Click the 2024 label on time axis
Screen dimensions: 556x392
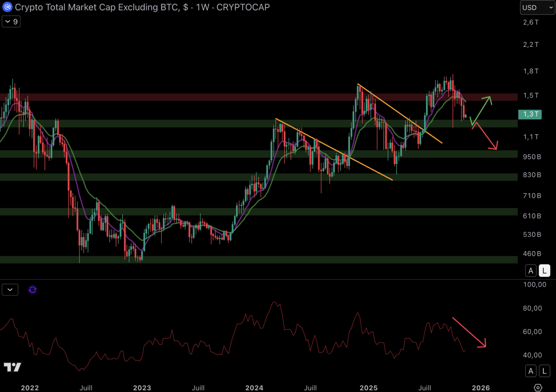254,388
